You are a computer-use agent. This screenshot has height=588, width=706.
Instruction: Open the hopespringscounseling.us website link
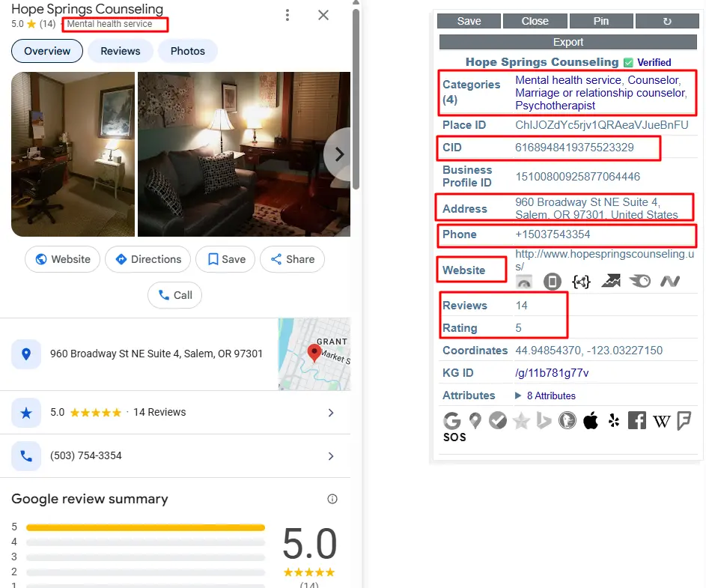click(604, 260)
